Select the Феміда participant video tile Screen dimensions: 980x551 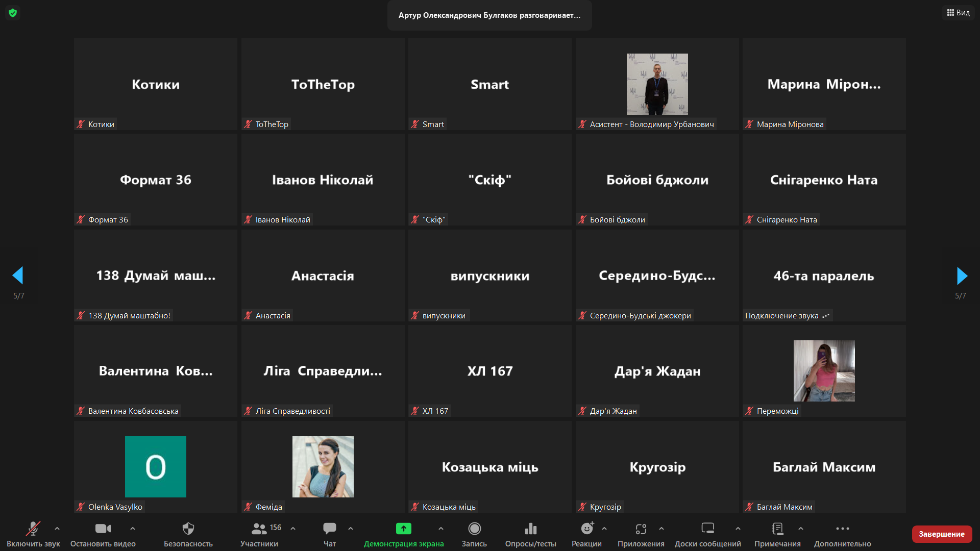[323, 466]
